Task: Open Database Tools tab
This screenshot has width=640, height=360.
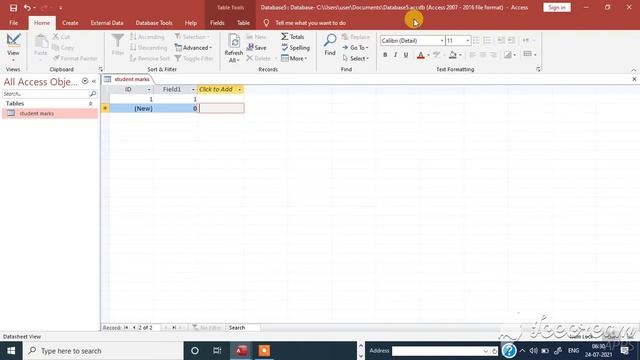Action: coord(154,23)
